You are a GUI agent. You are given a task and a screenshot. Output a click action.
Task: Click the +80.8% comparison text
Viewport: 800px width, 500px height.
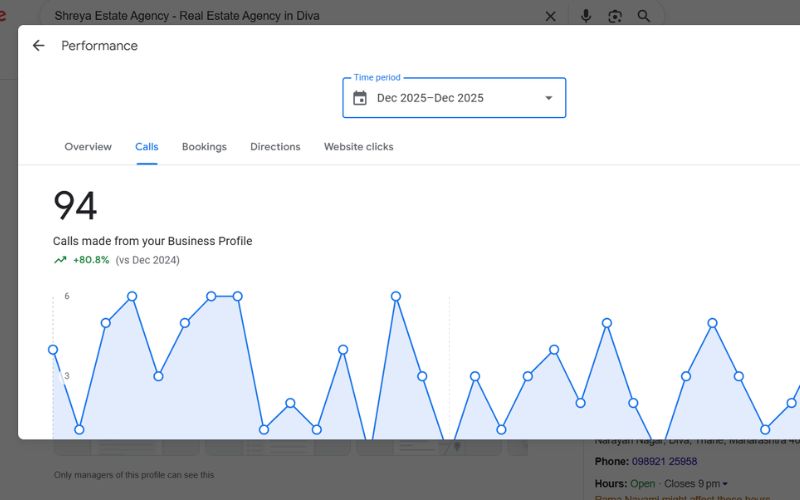click(91, 260)
